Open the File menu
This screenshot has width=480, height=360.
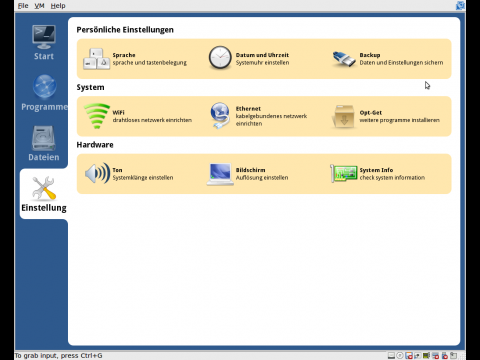click(x=23, y=6)
